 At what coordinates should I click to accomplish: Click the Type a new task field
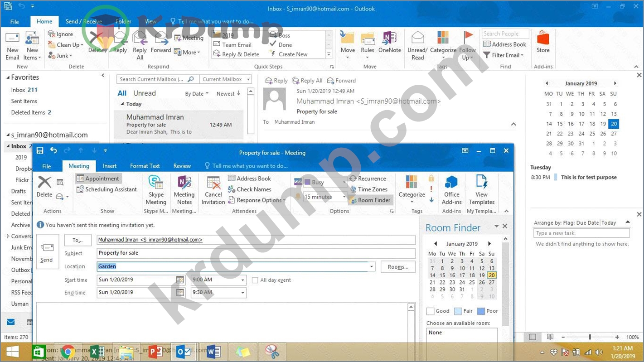581,233
